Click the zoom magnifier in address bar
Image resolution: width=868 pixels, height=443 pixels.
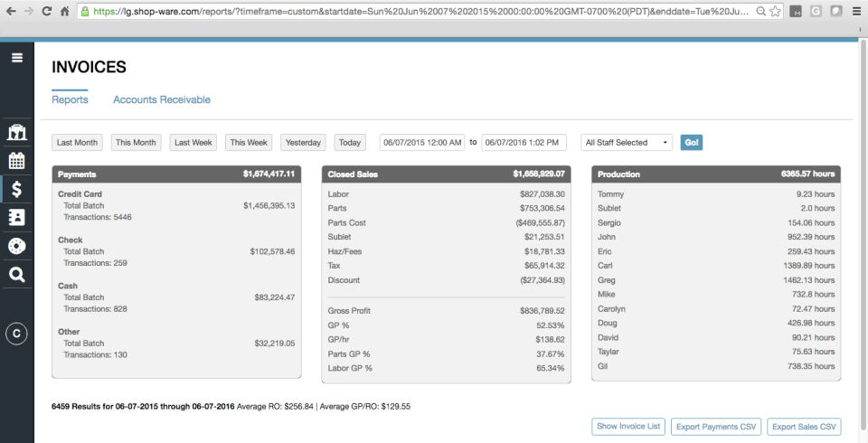[x=761, y=11]
